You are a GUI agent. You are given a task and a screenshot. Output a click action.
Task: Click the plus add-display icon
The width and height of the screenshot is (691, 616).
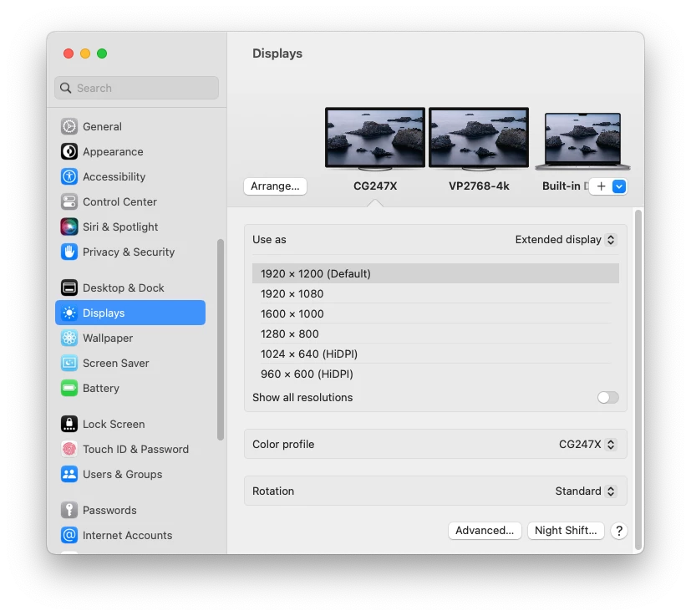pyautogui.click(x=601, y=186)
